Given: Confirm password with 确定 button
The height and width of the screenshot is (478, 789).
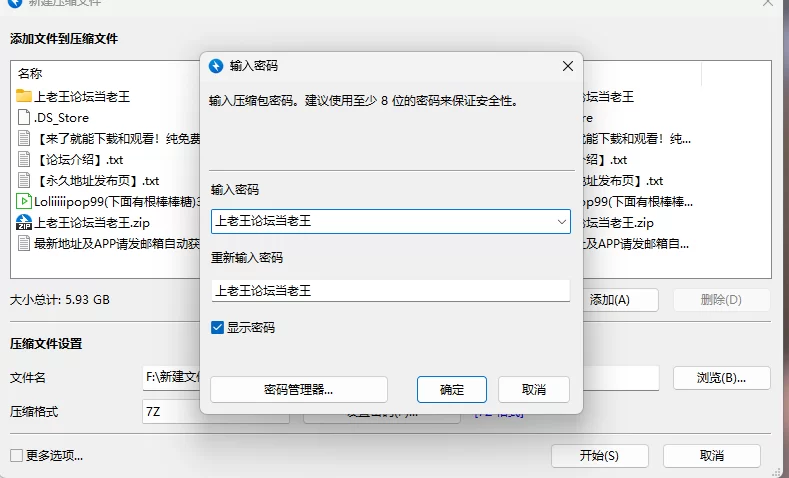Looking at the screenshot, I should (452, 389).
